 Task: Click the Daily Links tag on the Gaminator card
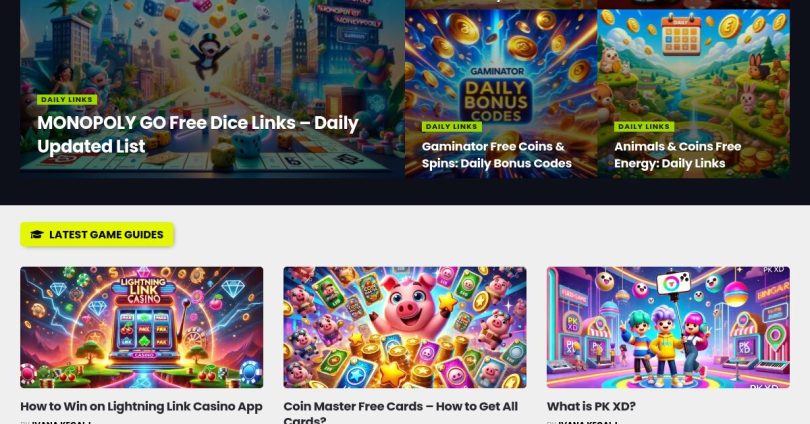[x=451, y=127]
